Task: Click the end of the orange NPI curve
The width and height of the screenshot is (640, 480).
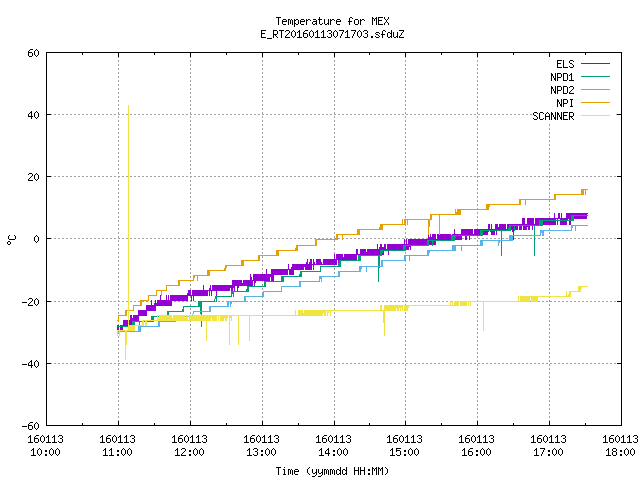Action: (x=587, y=190)
